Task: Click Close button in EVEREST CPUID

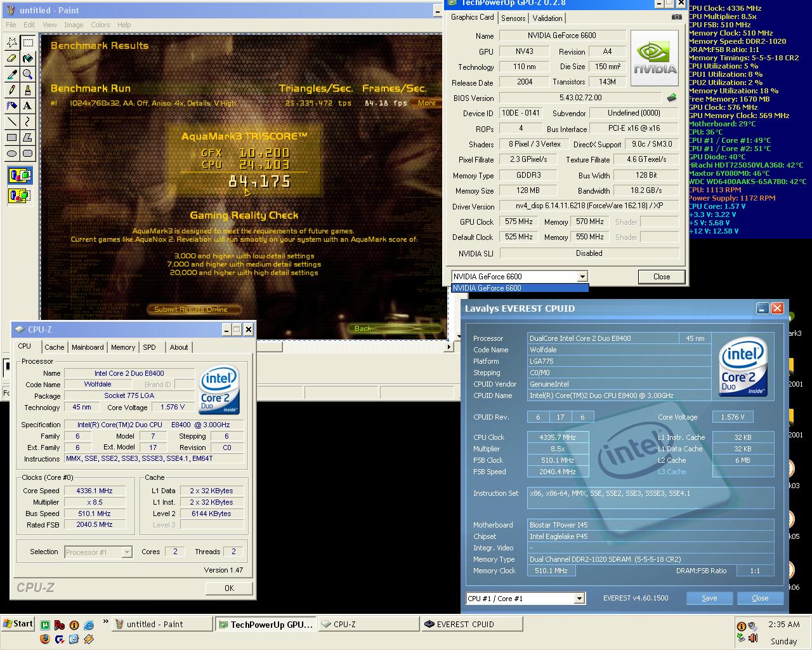Action: coord(760,598)
